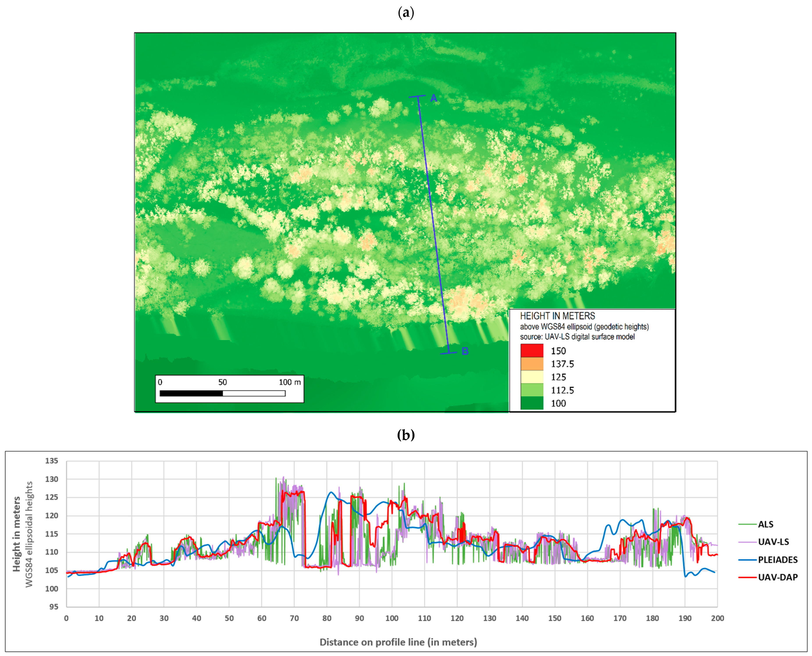This screenshot has height=656, width=812.
Task: Click 'above WGS84 ellipsoid (geodetic heights)' text
Action: [x=584, y=326]
